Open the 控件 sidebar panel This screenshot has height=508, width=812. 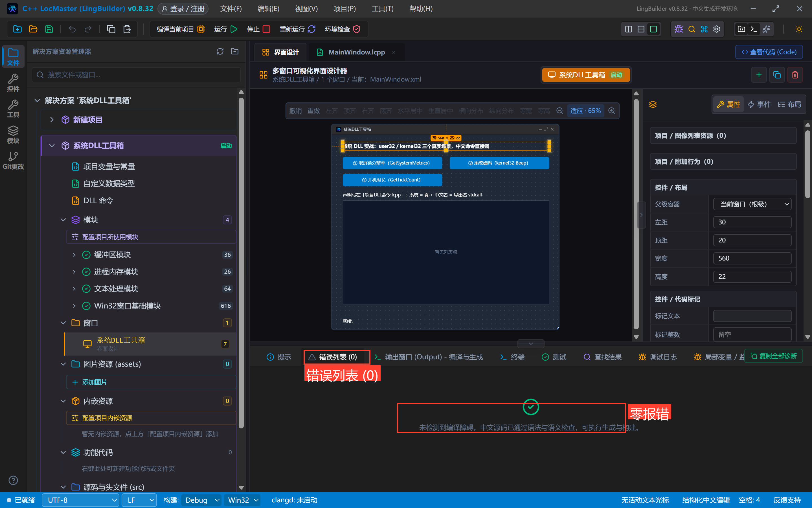13,82
